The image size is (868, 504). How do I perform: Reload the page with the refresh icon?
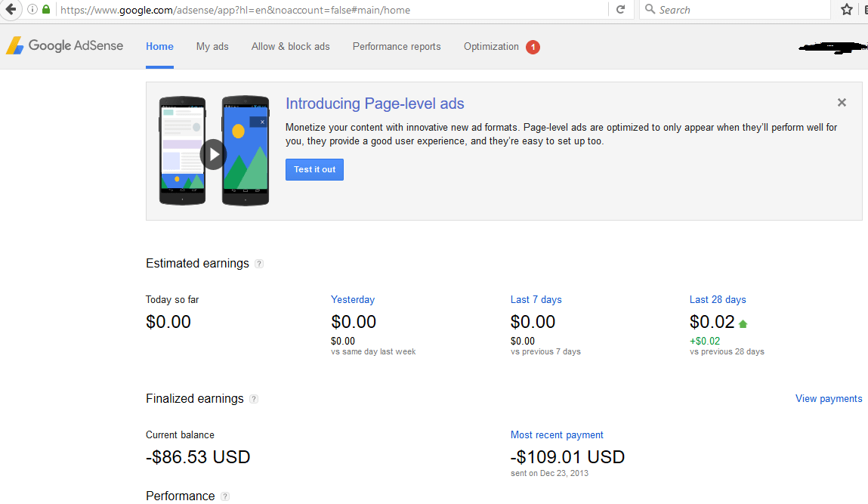pos(621,10)
